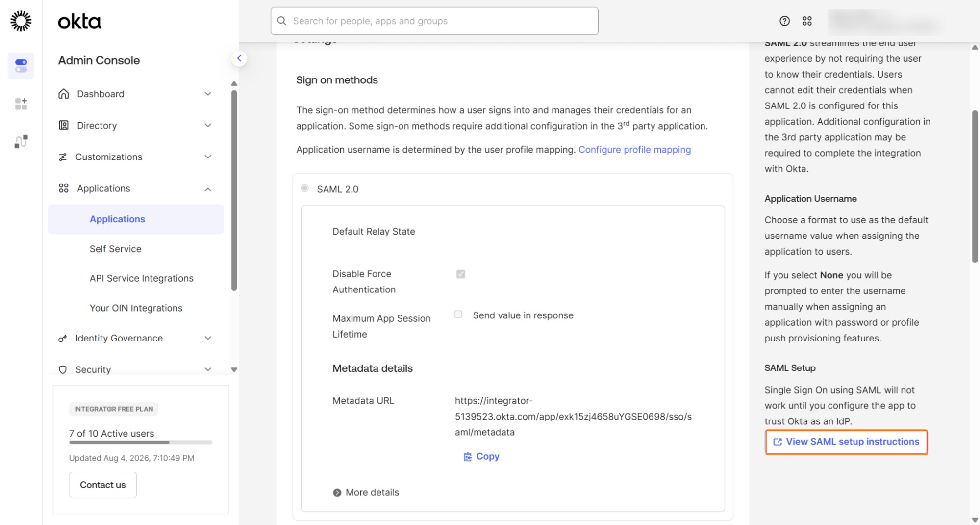This screenshot has height=525, width=980.
Task: Open Your OIN Integrations menu item
Action: pyautogui.click(x=136, y=308)
